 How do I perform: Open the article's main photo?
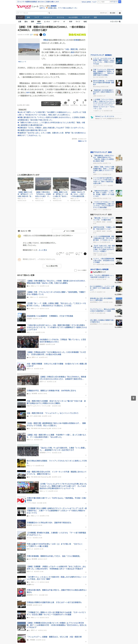(29, 49)
